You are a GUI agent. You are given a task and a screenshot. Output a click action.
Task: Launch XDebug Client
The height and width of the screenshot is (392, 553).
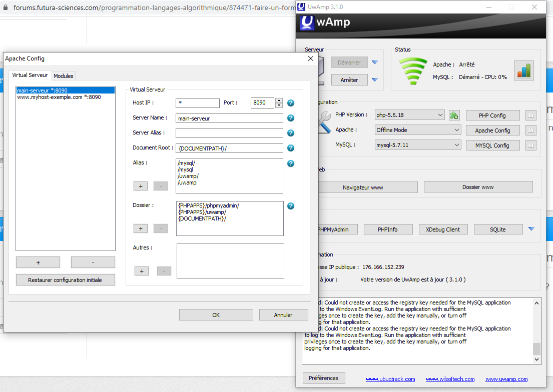(x=443, y=229)
